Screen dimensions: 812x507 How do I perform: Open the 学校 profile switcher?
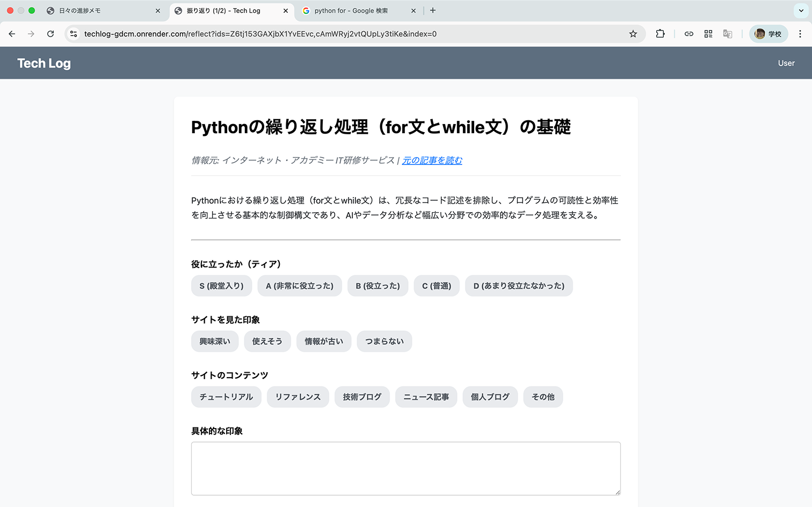[769, 33]
